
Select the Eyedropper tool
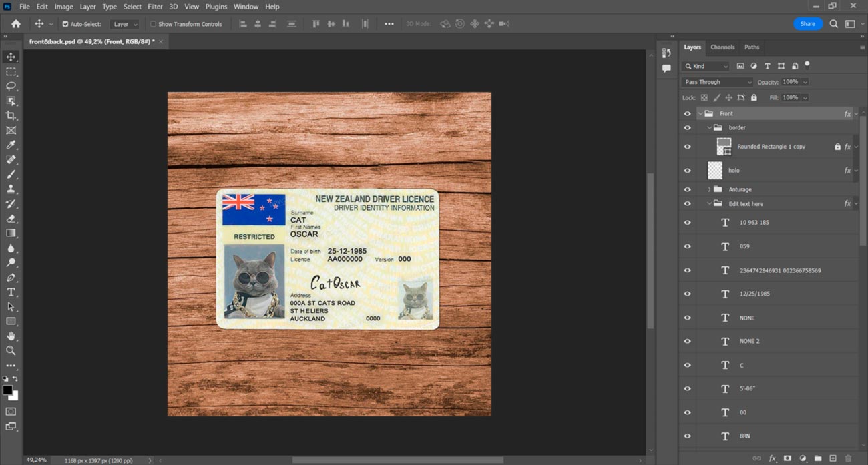[11, 145]
